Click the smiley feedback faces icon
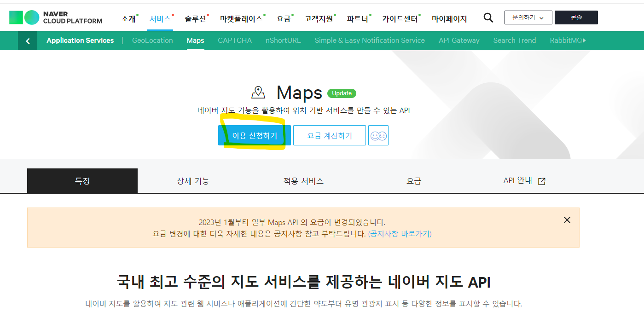 (378, 136)
